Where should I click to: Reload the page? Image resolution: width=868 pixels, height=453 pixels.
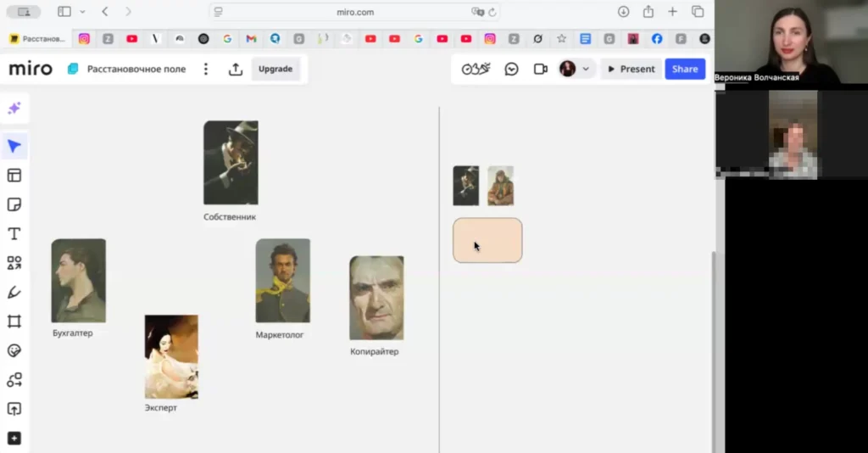point(492,12)
